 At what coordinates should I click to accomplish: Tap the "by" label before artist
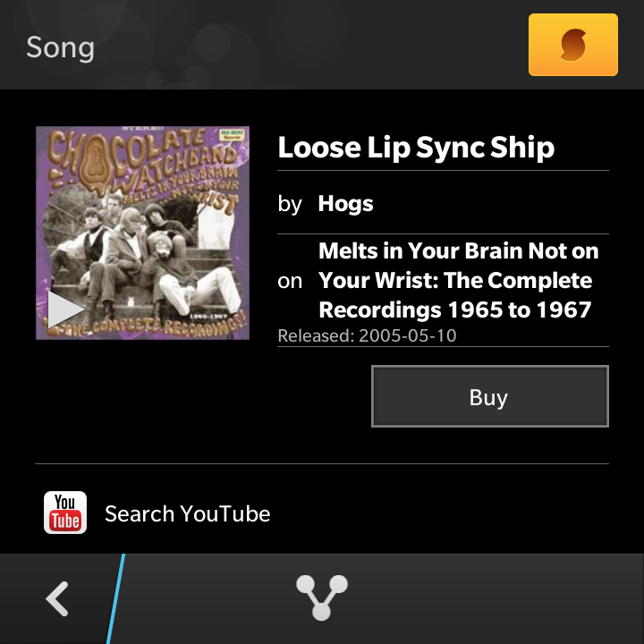coord(290,204)
